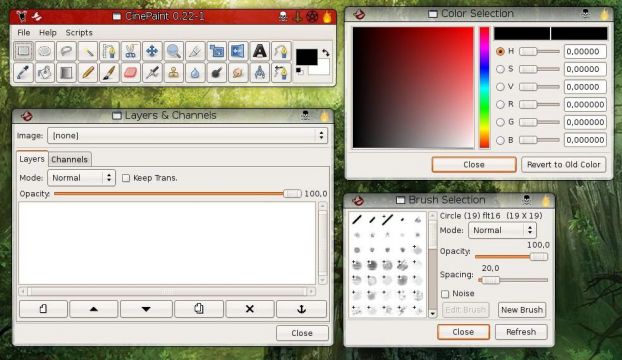622x360 pixels.
Task: Select the Measure compass tool
Action: tap(259, 73)
